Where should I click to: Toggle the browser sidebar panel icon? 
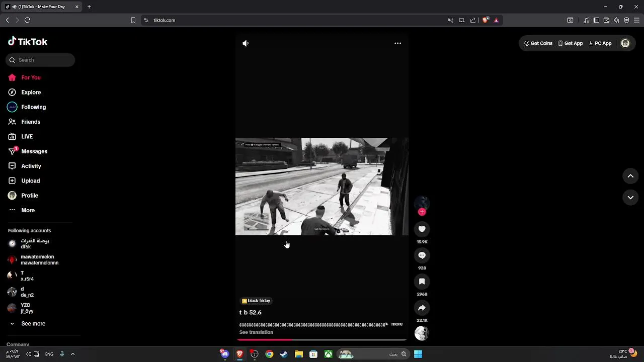596,20
